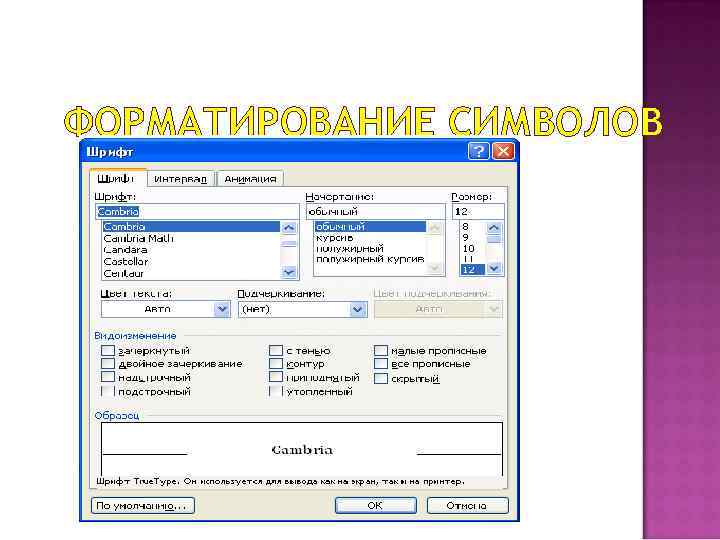Select полужирный курсив style
The width and height of the screenshot is (720, 540).
pos(370,259)
